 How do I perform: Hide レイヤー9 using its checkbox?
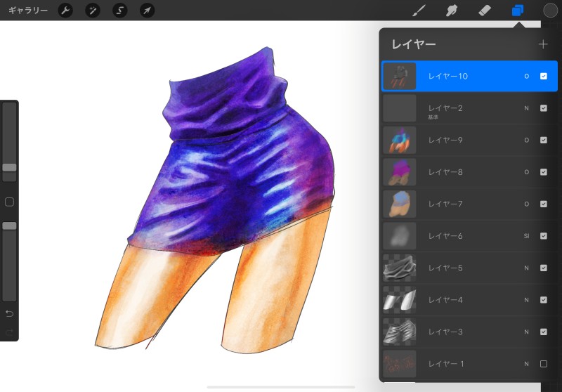tap(543, 140)
